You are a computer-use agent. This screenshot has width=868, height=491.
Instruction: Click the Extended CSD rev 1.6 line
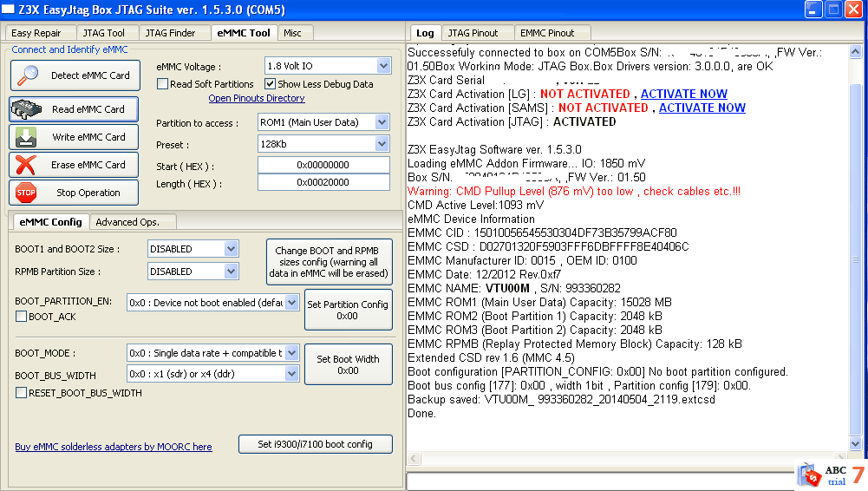point(491,358)
